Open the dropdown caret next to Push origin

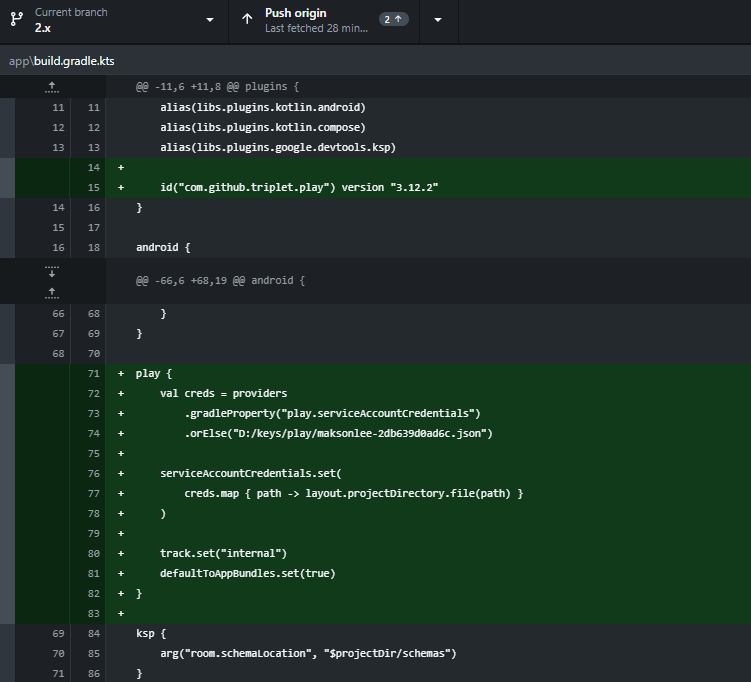click(x=438, y=21)
